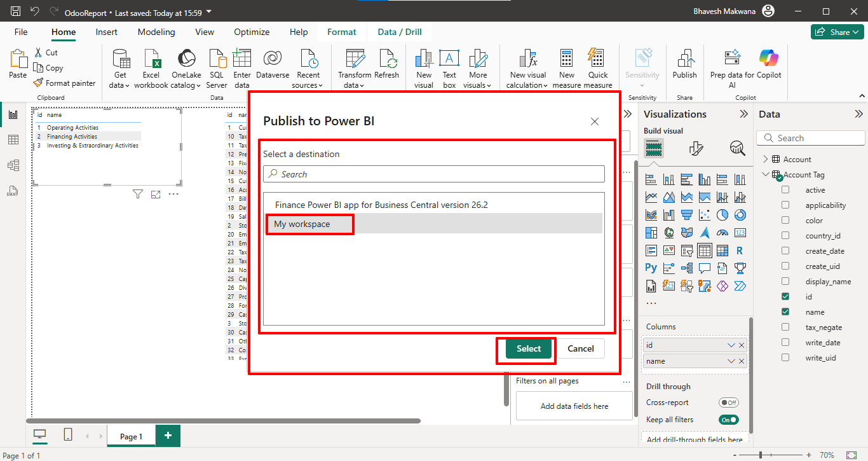Open the Data / Drill tab
The height and width of the screenshot is (461, 868).
pos(400,32)
